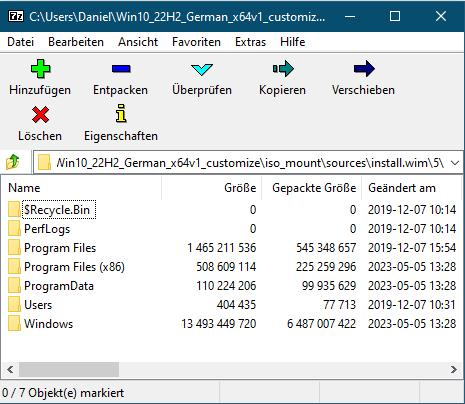Click packed size 6 487 007 422
This screenshot has width=465, height=404.
coord(321,324)
